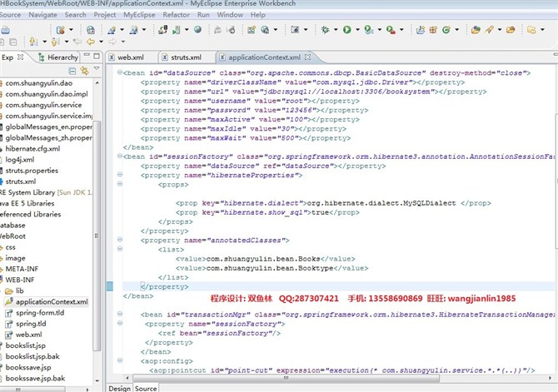Select com.shuangyulin.service package

pyautogui.click(x=43, y=106)
